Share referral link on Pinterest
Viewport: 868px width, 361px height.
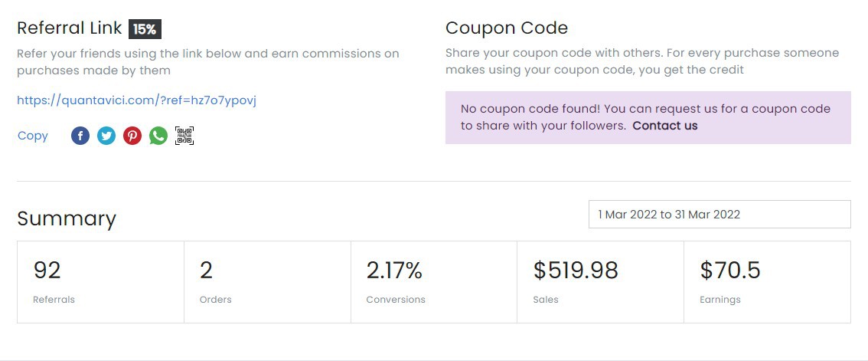coord(132,136)
